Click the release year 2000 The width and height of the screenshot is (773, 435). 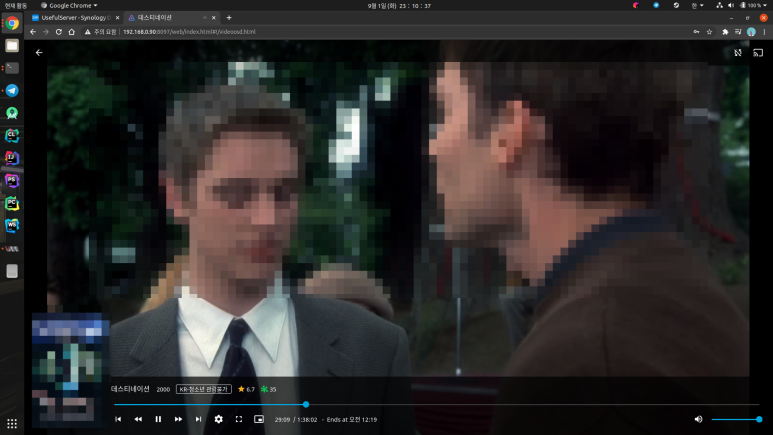(x=163, y=389)
